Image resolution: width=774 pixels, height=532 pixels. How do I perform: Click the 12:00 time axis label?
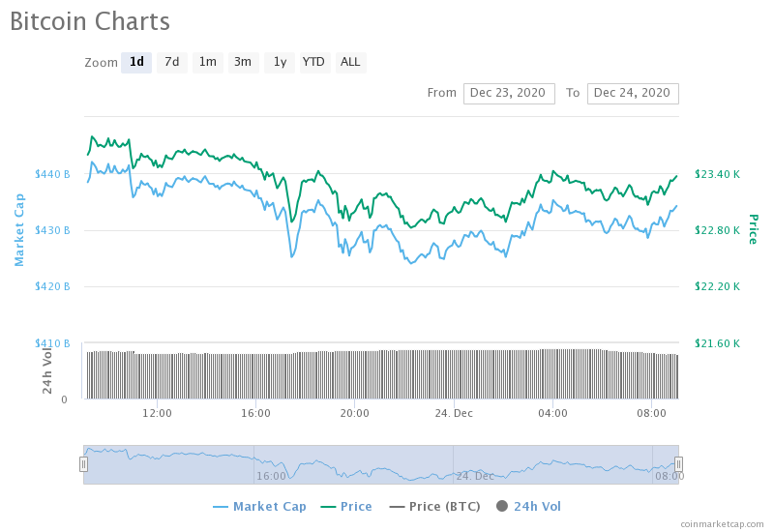pos(157,413)
